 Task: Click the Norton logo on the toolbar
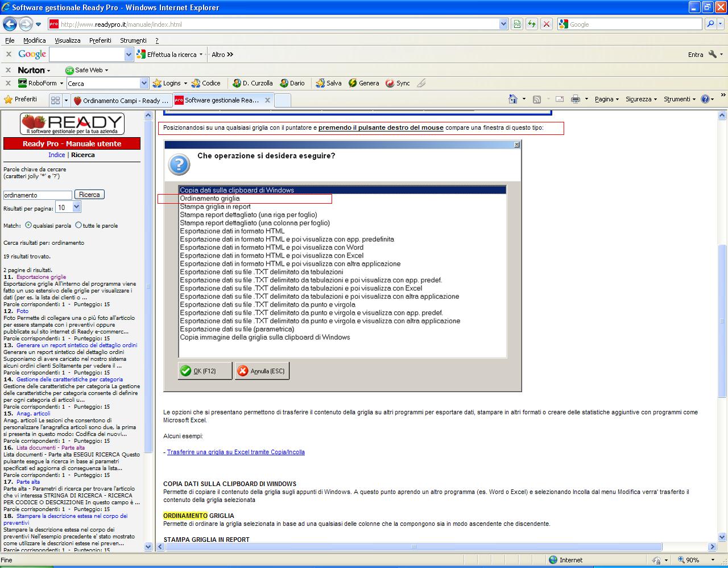(31, 70)
